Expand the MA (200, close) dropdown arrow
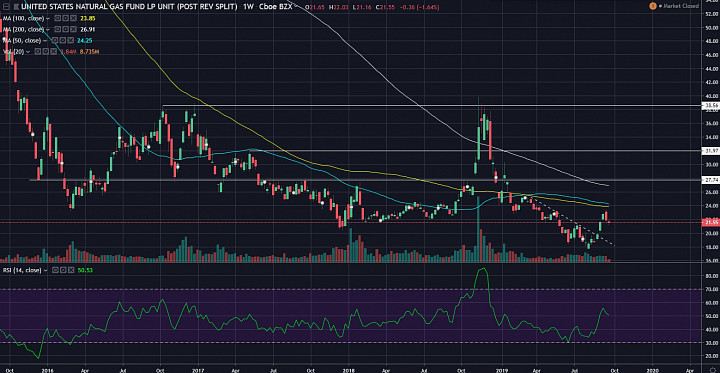Screen dimensions: 720x373 48,30
